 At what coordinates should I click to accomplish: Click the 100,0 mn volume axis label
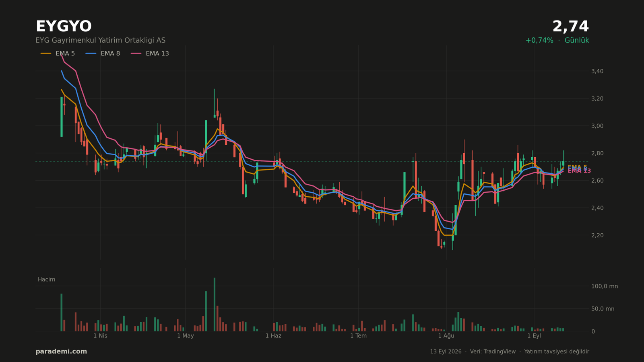tap(604, 286)
